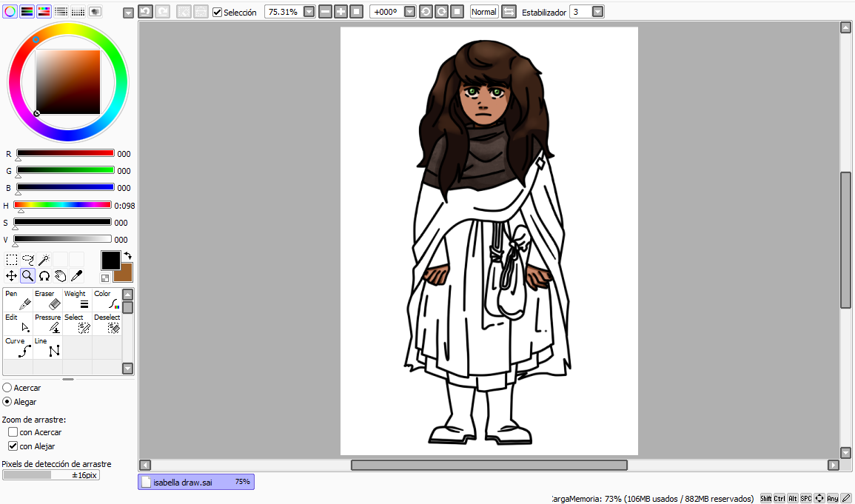The height and width of the screenshot is (504, 855).
Task: Show the RGB slider panel tab
Action: 27,12
